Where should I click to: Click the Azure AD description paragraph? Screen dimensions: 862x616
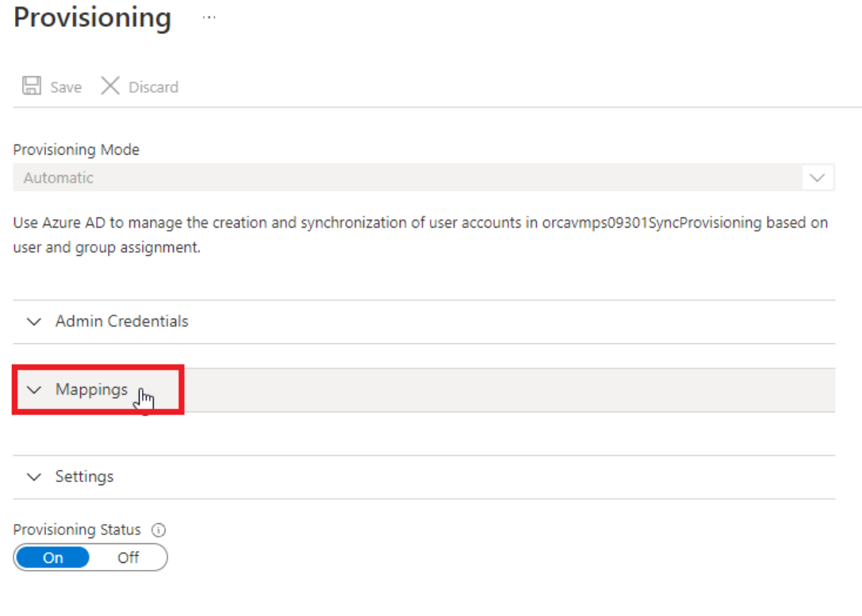click(420, 235)
